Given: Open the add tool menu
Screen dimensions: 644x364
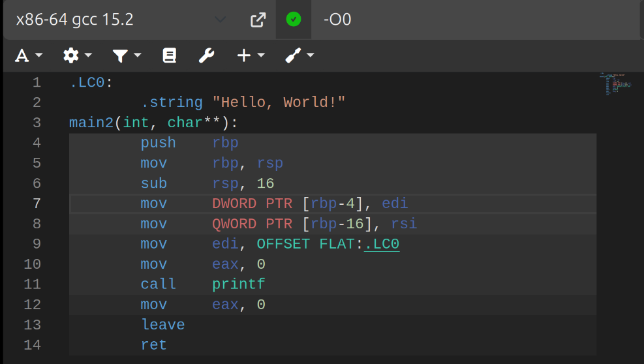Looking at the screenshot, I should pos(299,55).
